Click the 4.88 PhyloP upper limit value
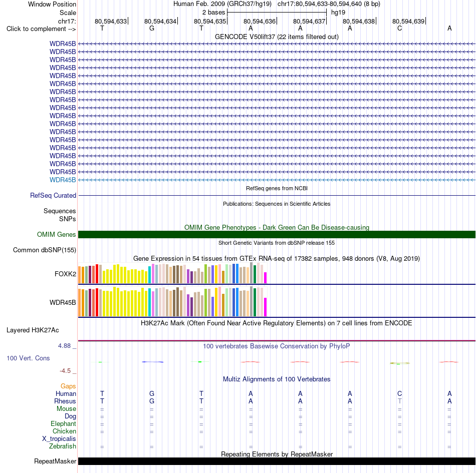Viewport: 476px width, 473px height. [x=64, y=346]
